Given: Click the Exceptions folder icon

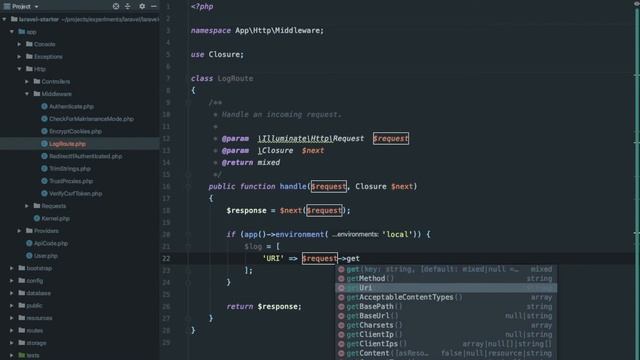Looking at the screenshot, I should coord(29,56).
